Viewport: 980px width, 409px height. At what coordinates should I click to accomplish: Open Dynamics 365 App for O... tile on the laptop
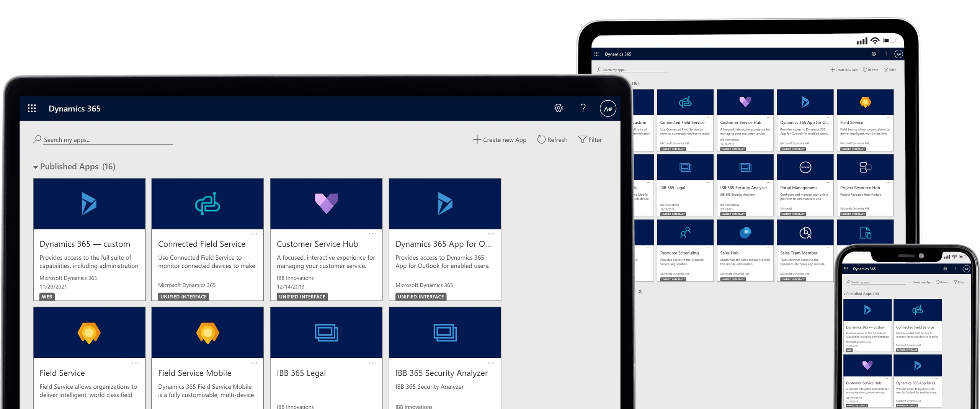coord(445,239)
